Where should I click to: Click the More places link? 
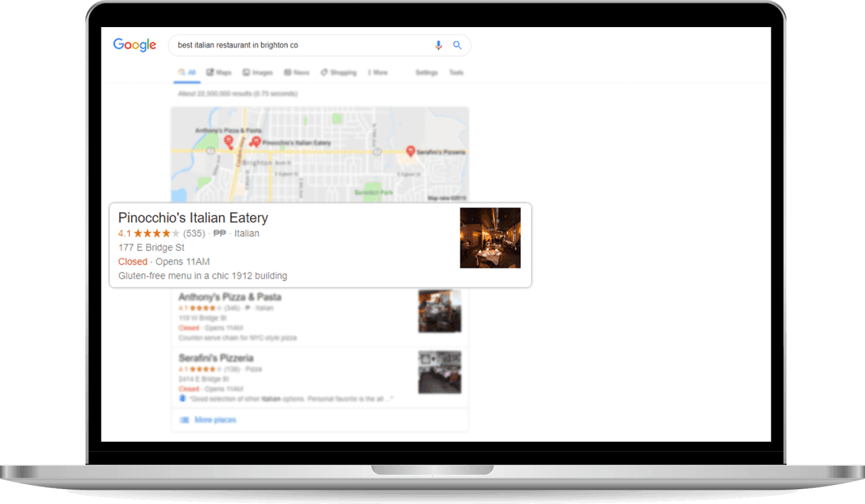click(216, 420)
